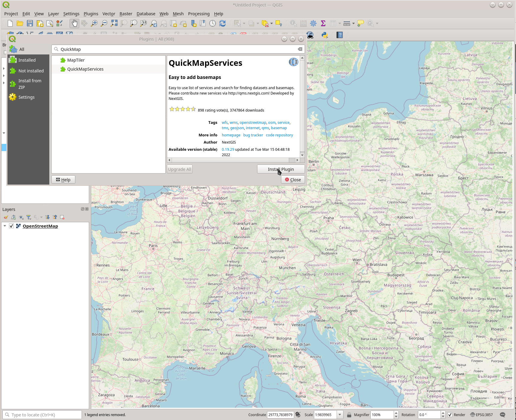Open the Scale dropdown arrow
This screenshot has height=420, width=516.
pyautogui.click(x=340, y=415)
